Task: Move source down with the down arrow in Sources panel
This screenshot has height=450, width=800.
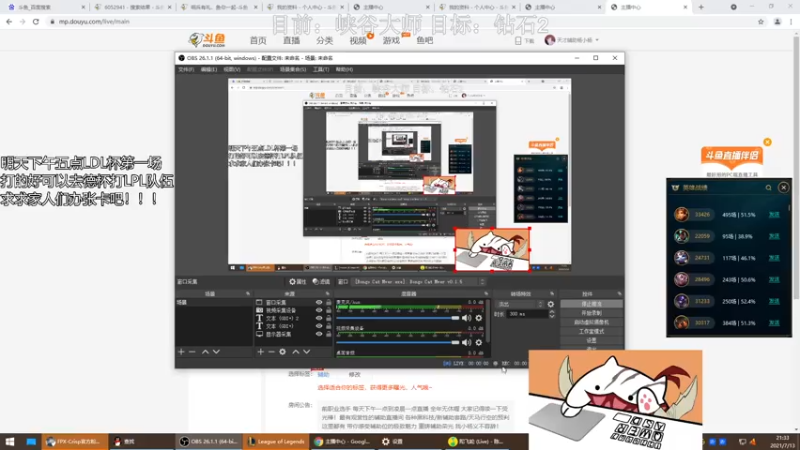Action: [307, 352]
